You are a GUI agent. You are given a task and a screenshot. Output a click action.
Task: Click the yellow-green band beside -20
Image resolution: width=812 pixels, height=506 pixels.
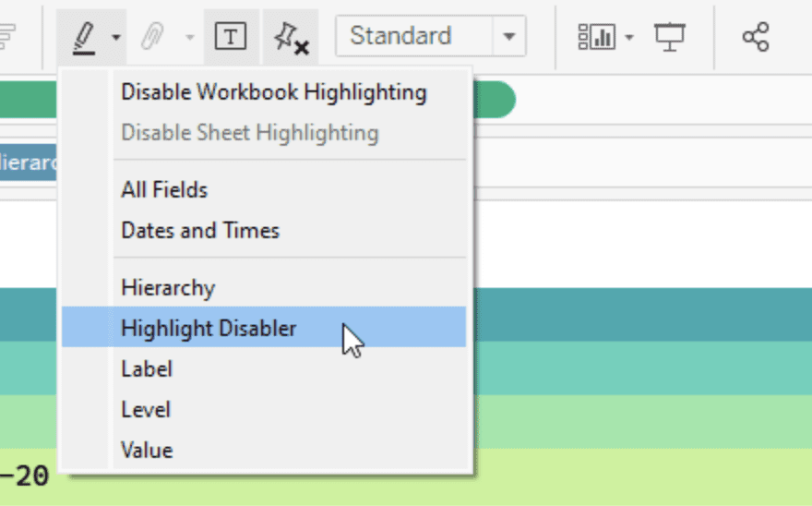click(646, 476)
